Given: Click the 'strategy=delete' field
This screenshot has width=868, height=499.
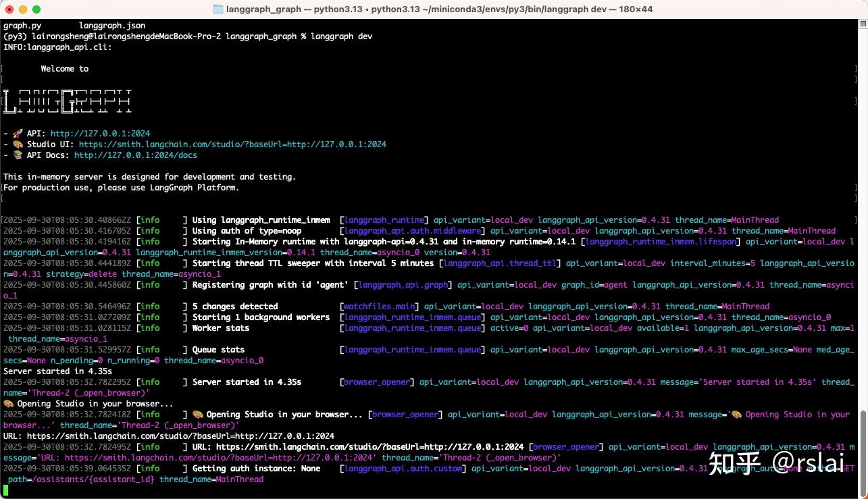Looking at the screenshot, I should (x=82, y=274).
